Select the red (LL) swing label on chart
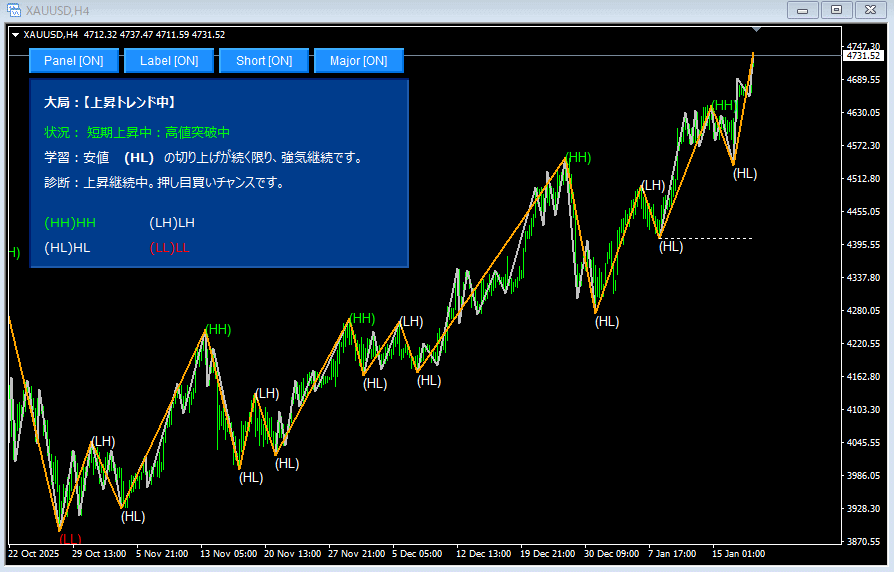This screenshot has height=572, width=894. (69, 539)
